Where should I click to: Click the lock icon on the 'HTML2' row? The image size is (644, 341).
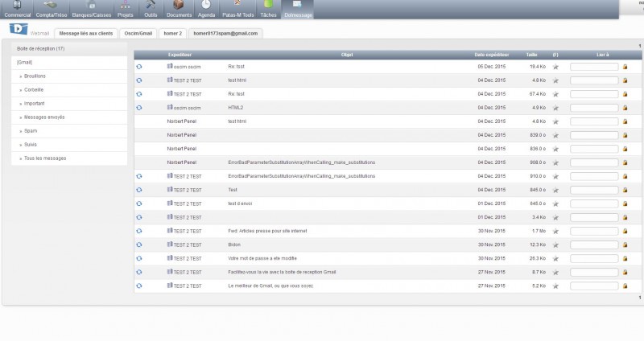pyautogui.click(x=625, y=108)
